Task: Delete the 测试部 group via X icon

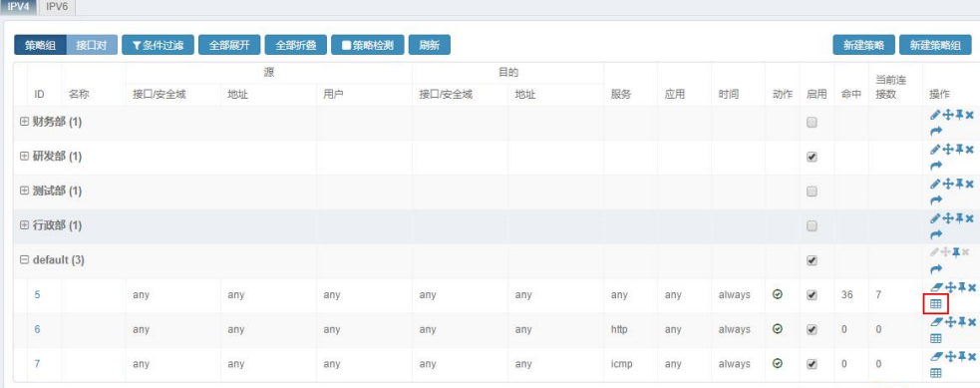Action: point(969,184)
